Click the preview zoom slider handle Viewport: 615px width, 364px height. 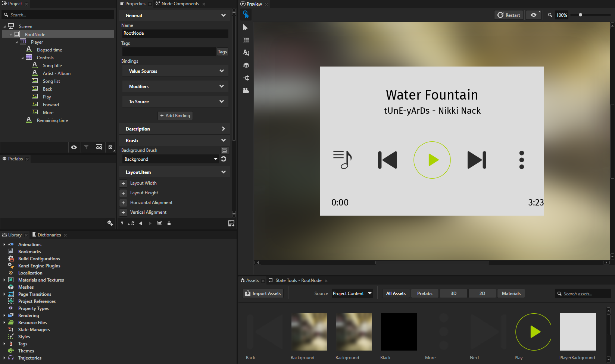(580, 15)
